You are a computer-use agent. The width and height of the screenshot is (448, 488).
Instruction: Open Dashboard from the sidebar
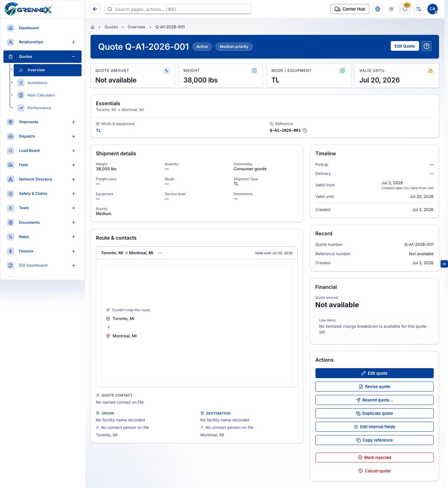click(x=42, y=28)
